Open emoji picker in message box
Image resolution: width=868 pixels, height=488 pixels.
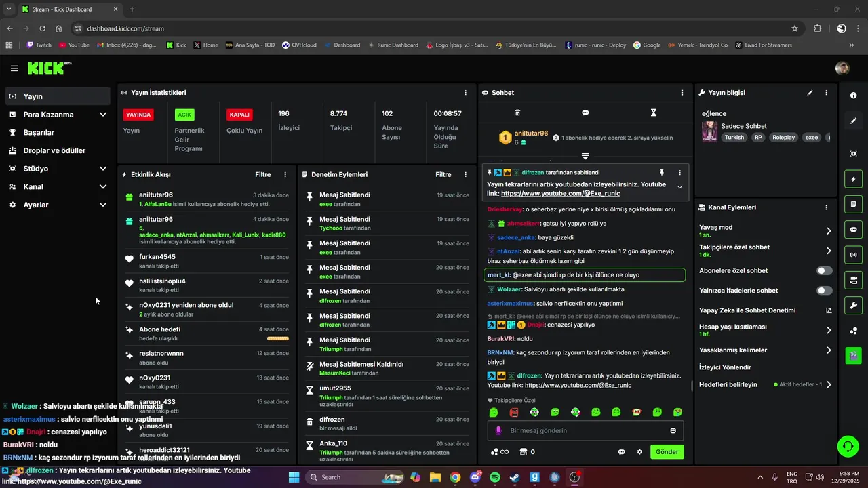673,430
